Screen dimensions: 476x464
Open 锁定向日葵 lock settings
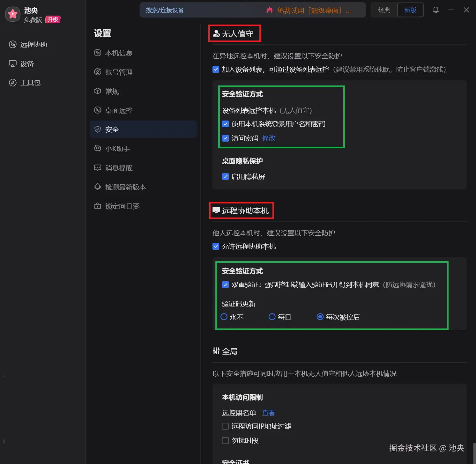point(122,206)
